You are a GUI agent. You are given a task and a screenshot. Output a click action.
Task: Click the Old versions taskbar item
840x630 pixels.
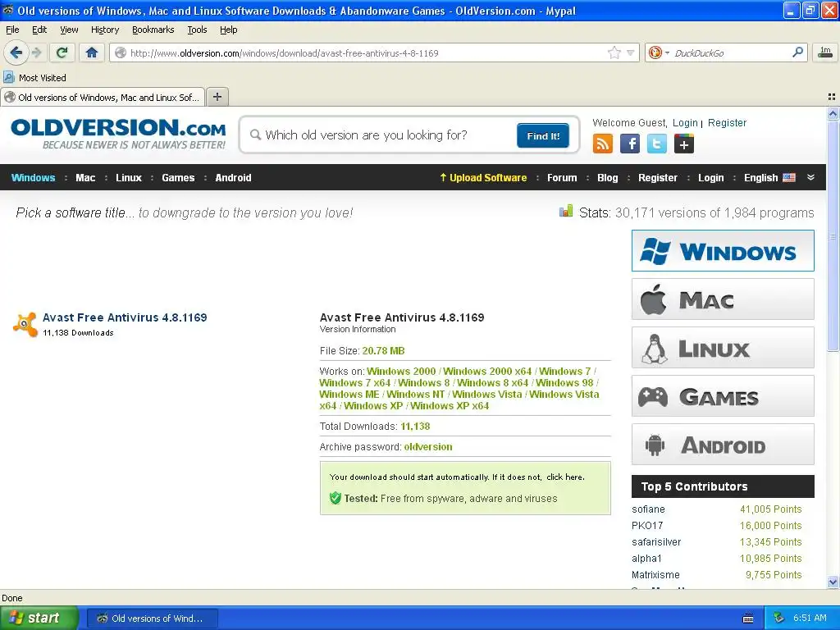[x=152, y=619]
